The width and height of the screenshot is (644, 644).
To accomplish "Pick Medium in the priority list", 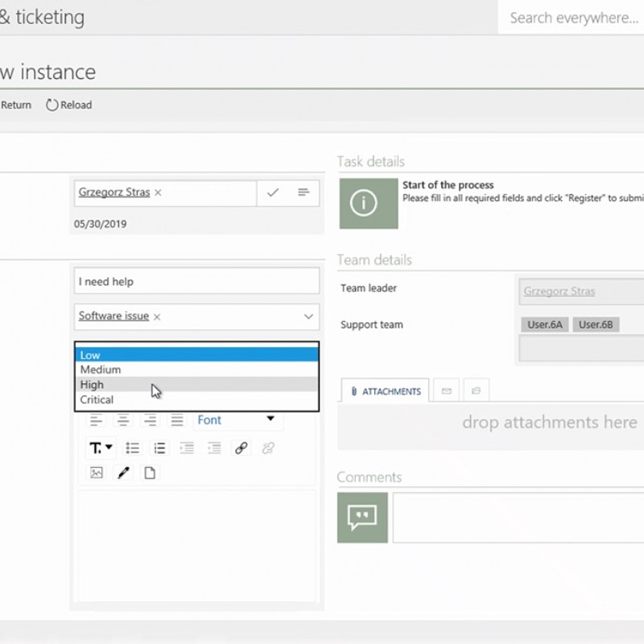I will (101, 369).
